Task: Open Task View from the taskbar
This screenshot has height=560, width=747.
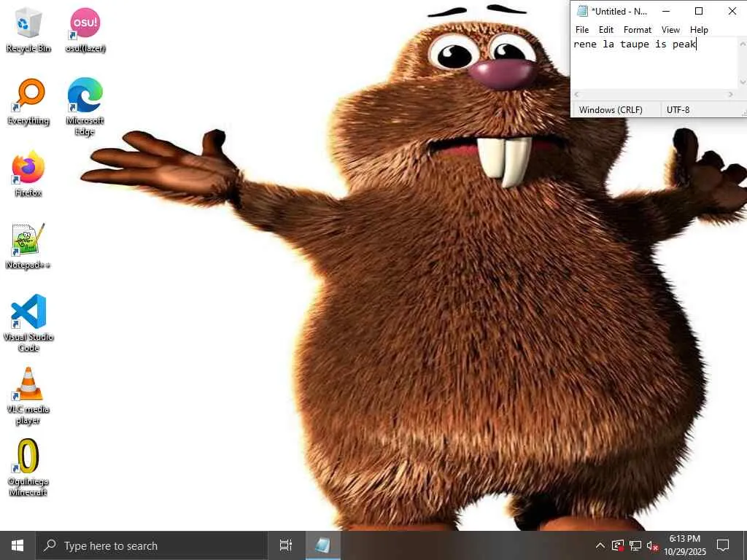Action: [286, 545]
